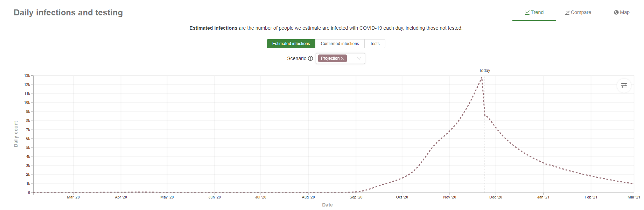Click the globe icon beside Map

coord(616,13)
